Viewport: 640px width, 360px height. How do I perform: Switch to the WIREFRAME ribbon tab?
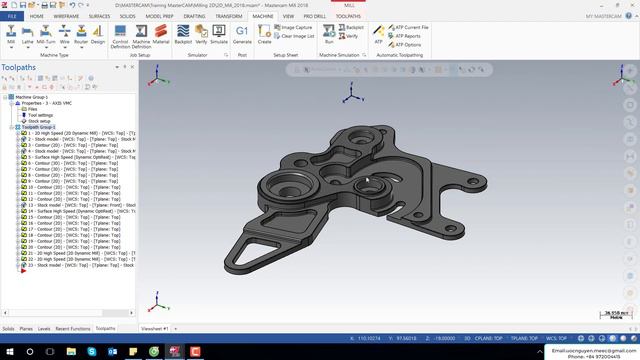[x=66, y=16]
